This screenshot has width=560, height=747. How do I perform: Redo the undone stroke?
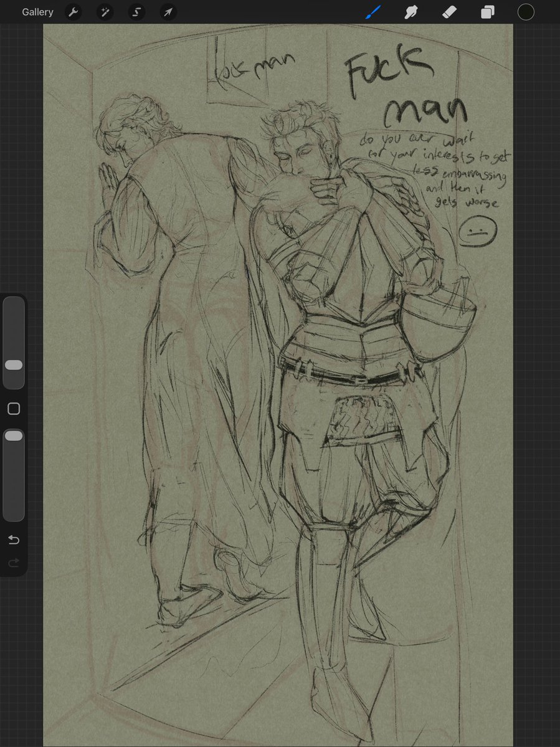14,563
